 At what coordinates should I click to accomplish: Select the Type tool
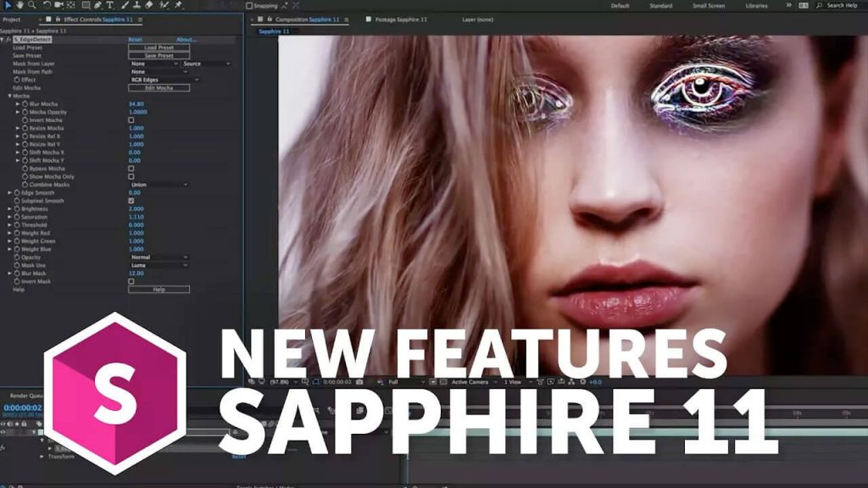click(110, 5)
